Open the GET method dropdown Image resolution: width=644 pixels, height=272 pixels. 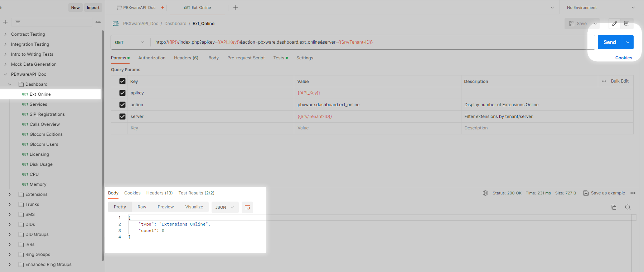130,42
